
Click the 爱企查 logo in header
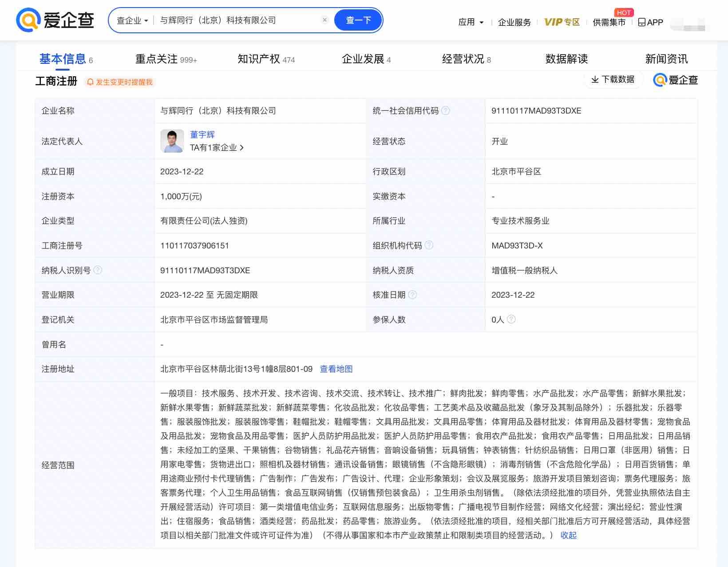[55, 20]
